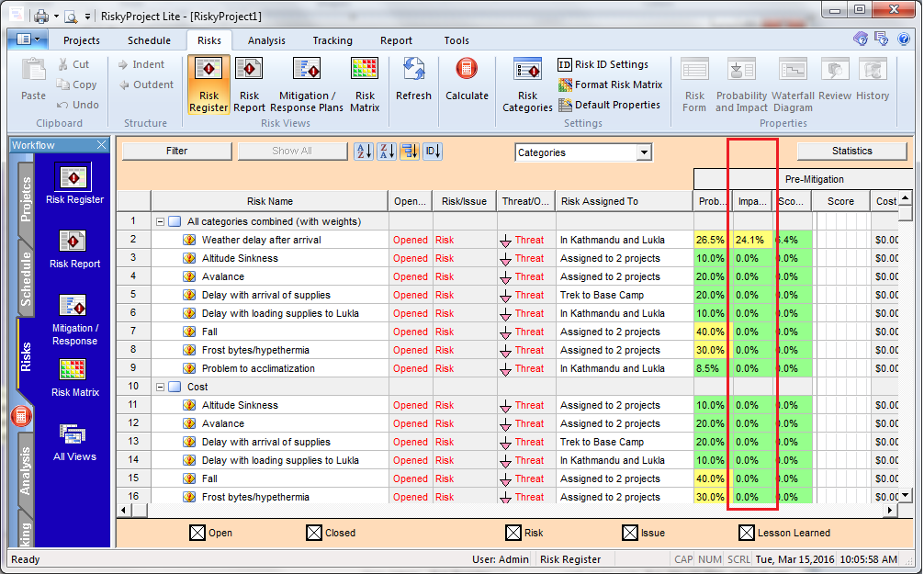Toggle the Risk checkbox
The height and width of the screenshot is (574, 924).
(x=513, y=533)
